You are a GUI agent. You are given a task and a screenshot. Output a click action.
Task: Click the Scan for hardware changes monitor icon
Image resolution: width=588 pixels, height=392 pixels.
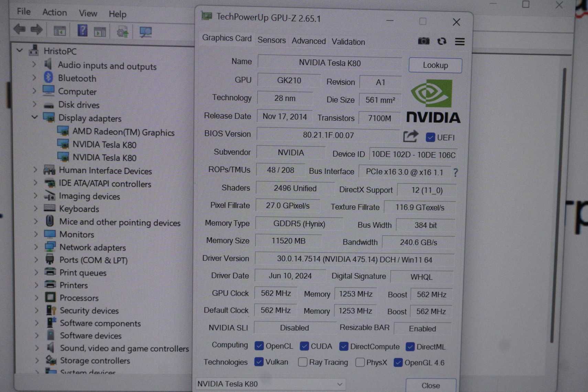tap(145, 32)
